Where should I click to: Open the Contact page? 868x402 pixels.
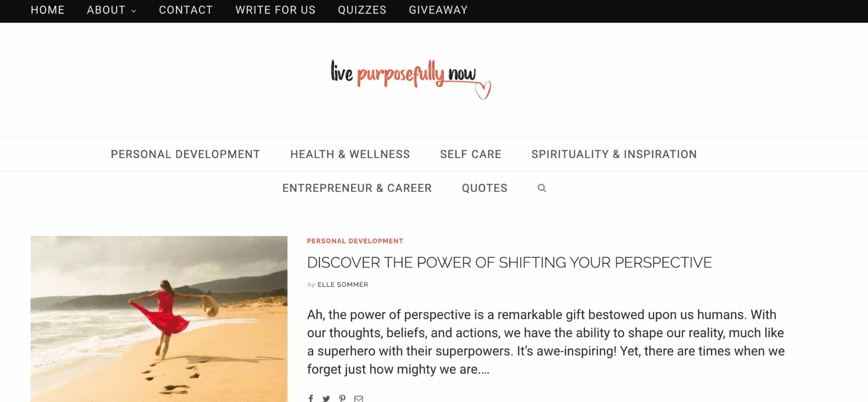coord(186,10)
